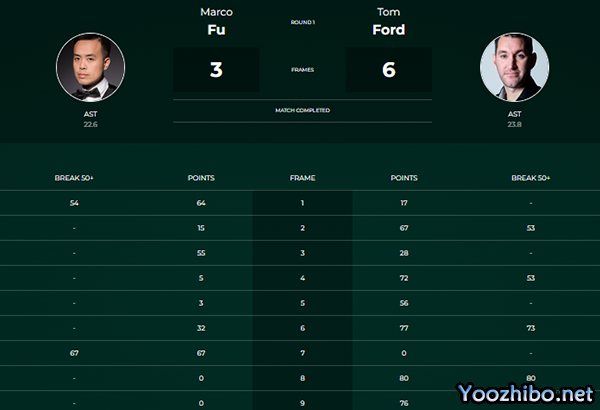Click Marco Fu's AST value 22.6
This screenshot has width=600, height=410.
90,125
